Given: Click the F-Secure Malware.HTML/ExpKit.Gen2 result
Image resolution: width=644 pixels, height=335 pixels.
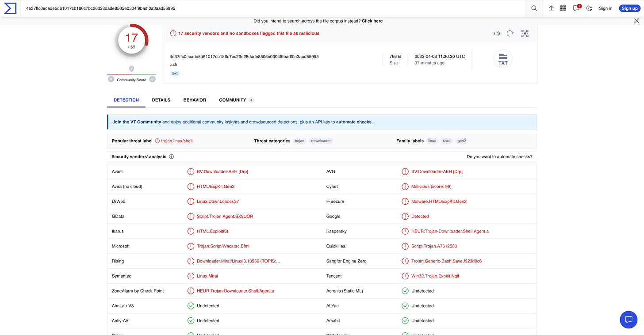Looking at the screenshot, I should tap(439, 202).
